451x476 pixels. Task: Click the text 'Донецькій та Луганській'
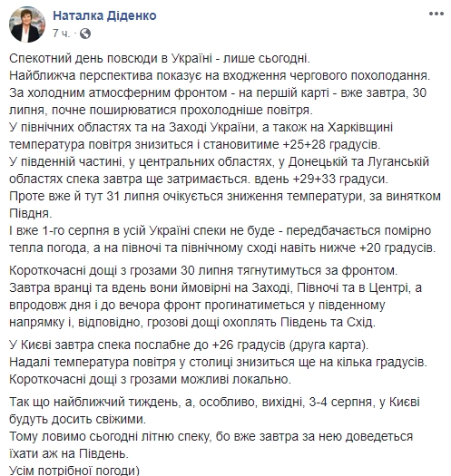point(358,161)
